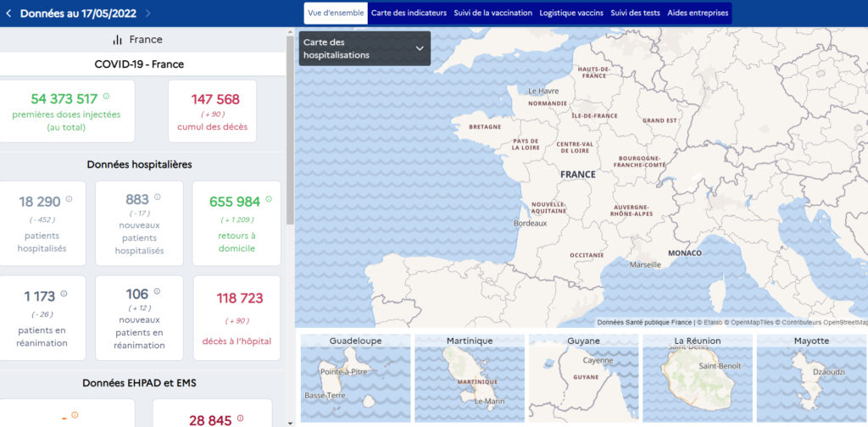Image resolution: width=868 pixels, height=427 pixels.
Task: Click the bar chart icon beside France
Action: (x=117, y=40)
